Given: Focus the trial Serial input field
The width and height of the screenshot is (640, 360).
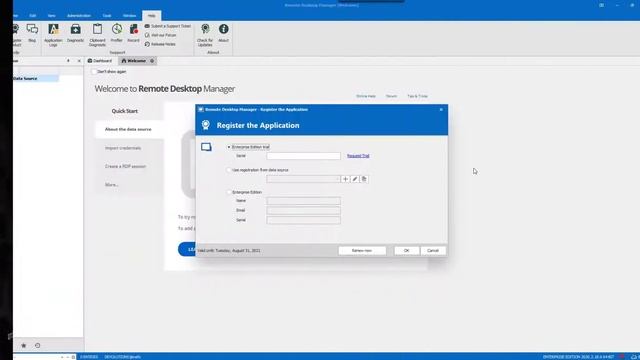Looking at the screenshot, I should click(303, 156).
